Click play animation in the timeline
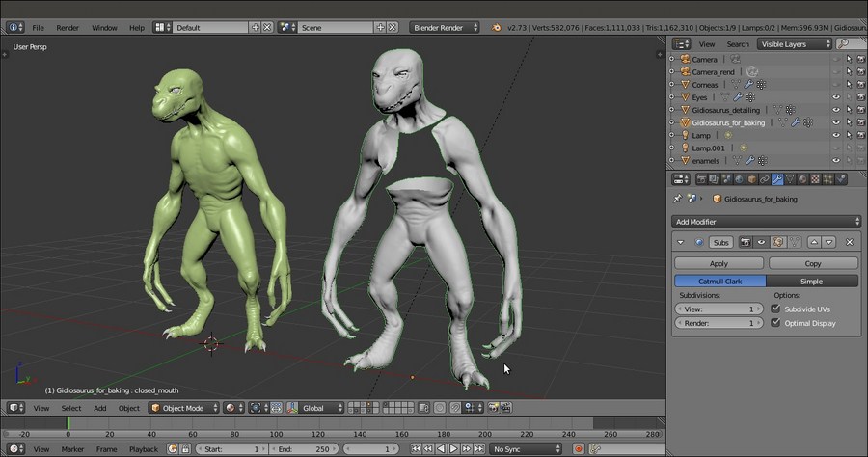868x457 pixels. tap(453, 448)
